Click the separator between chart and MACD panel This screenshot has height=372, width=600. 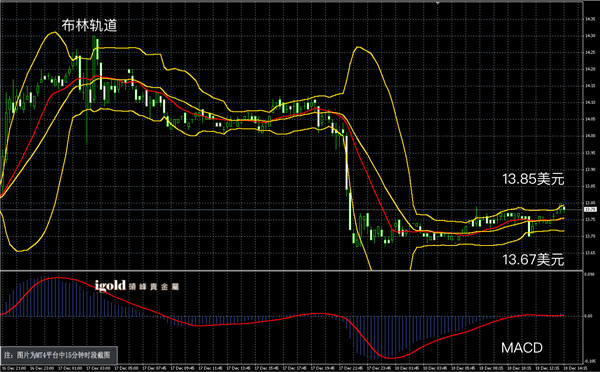291,271
